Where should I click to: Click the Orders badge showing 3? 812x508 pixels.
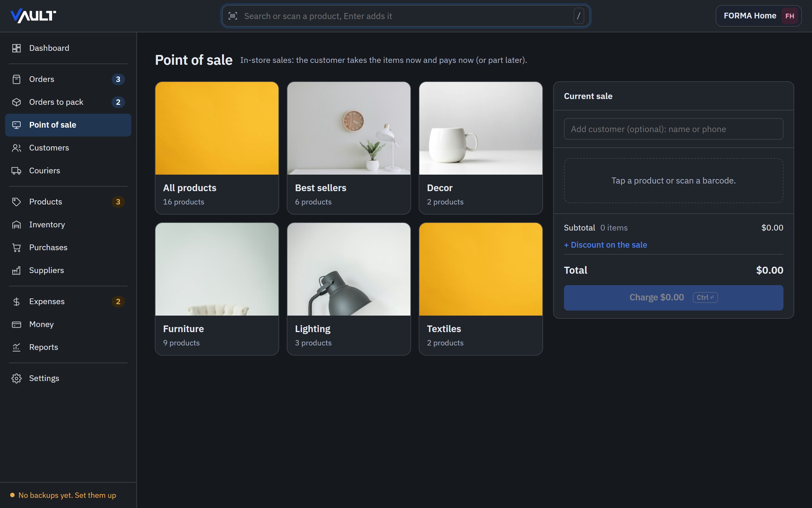[118, 79]
